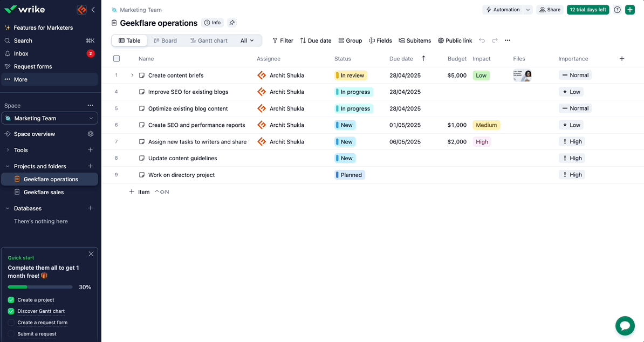Open Request forms in sidebar
The height and width of the screenshot is (342, 644).
pyautogui.click(x=49, y=66)
